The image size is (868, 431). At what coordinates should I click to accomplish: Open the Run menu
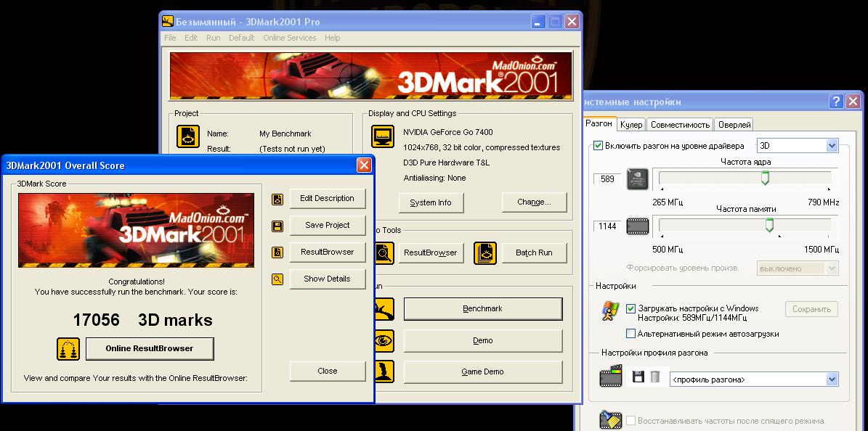213,38
